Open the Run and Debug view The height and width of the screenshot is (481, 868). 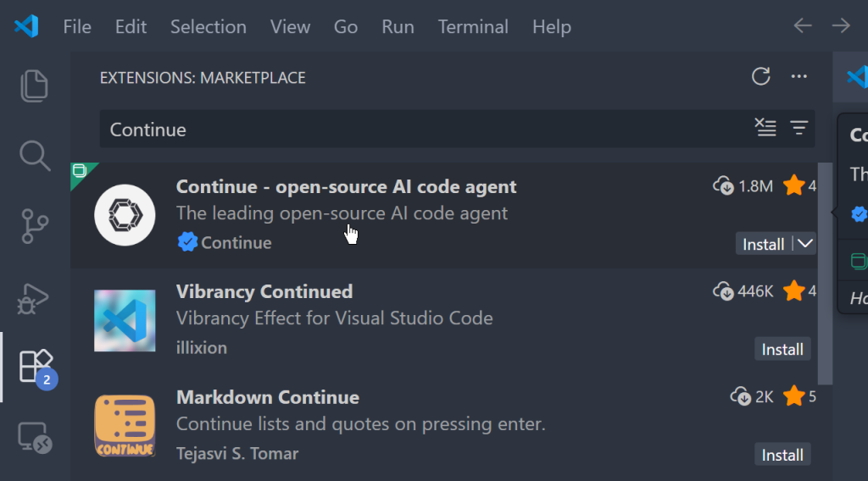click(35, 298)
